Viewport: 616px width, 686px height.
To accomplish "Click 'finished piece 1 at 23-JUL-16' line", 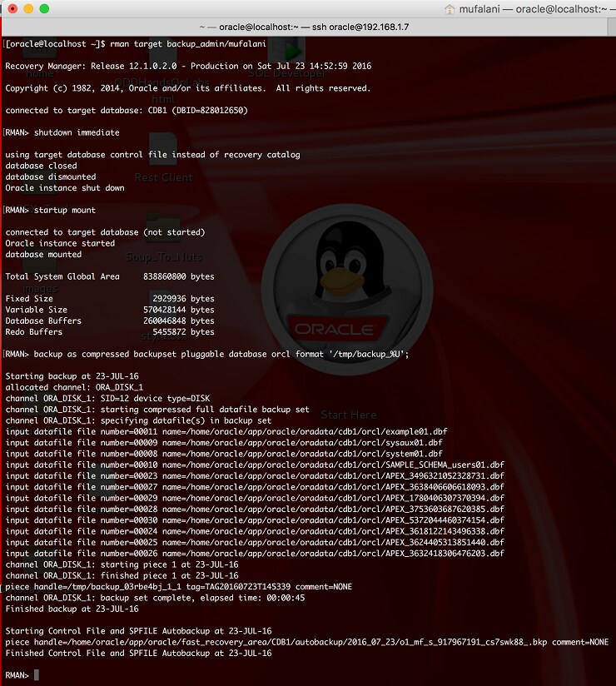I will pyautogui.click(x=122, y=576).
